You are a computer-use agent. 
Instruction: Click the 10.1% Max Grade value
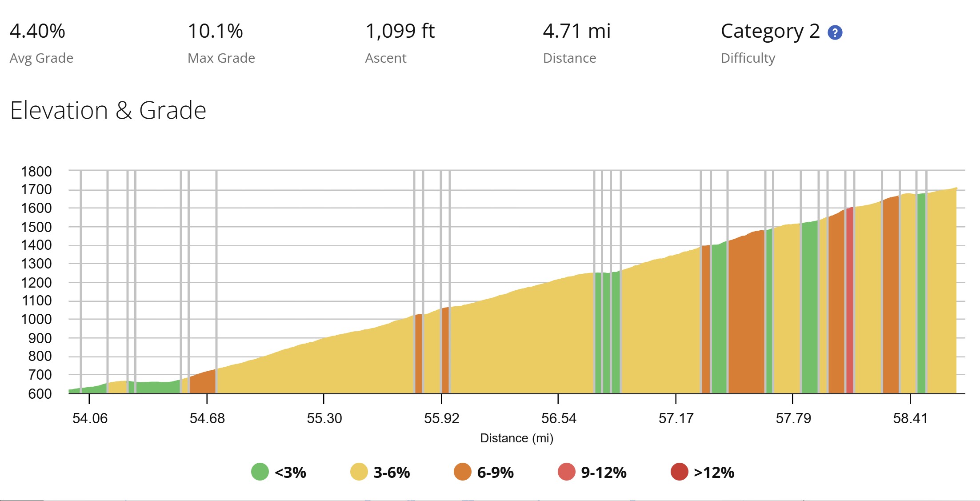215,31
